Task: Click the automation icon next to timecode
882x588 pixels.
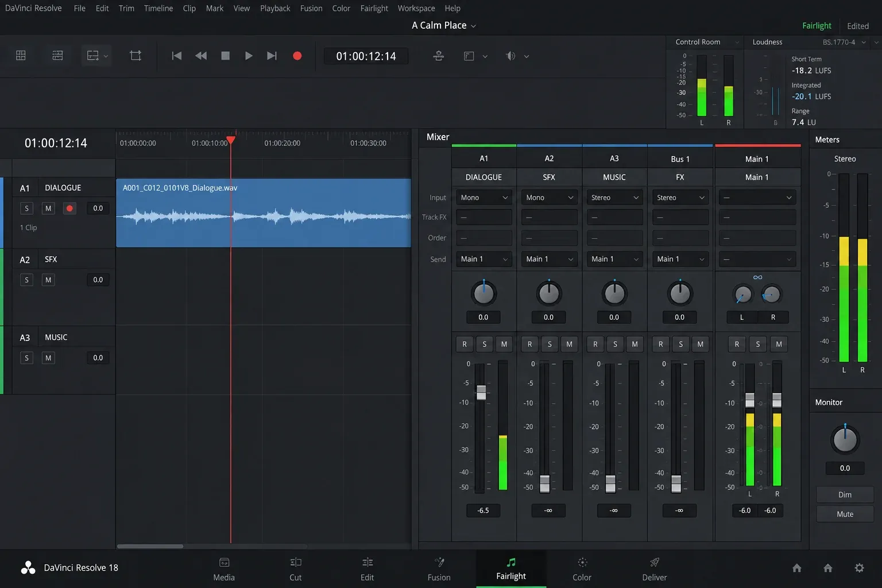Action: (x=439, y=56)
